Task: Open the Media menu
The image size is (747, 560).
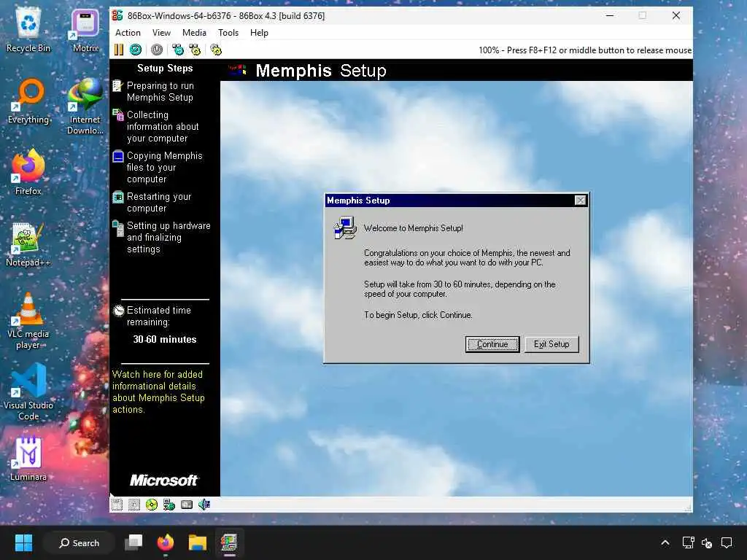Action: click(x=194, y=33)
